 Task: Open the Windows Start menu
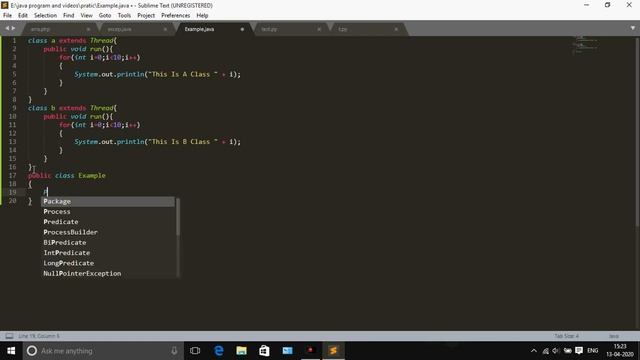click(x=11, y=351)
